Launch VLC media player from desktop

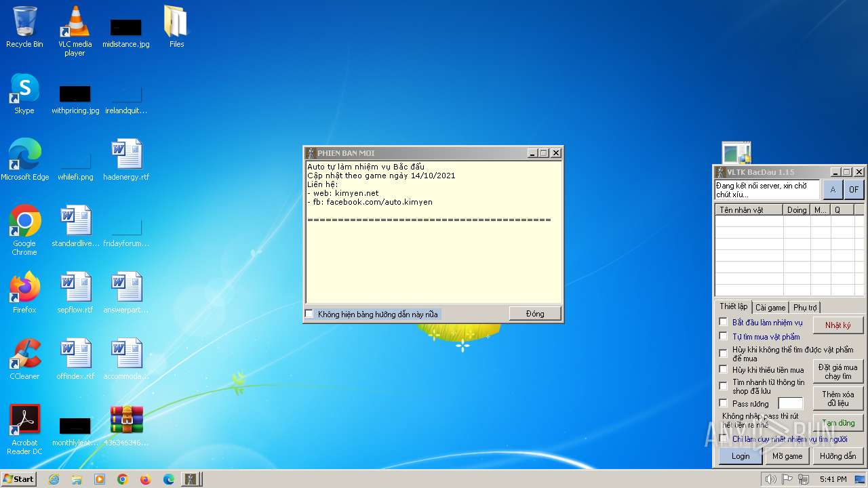75,31
